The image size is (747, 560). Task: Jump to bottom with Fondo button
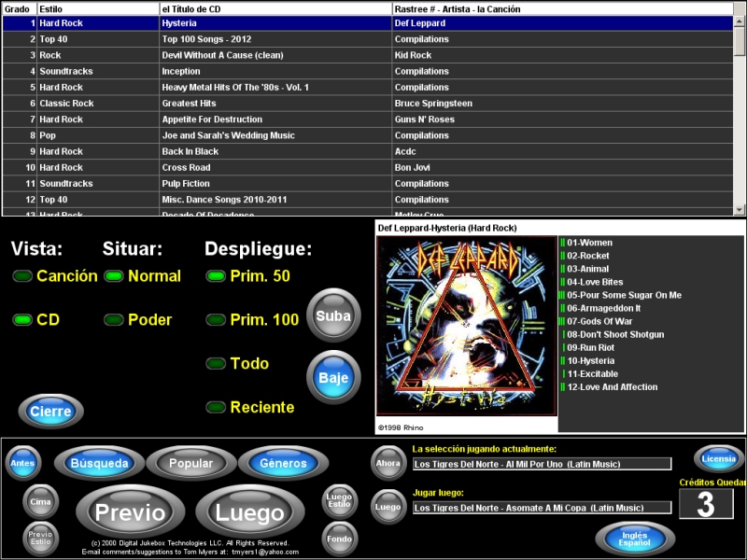[x=339, y=539]
